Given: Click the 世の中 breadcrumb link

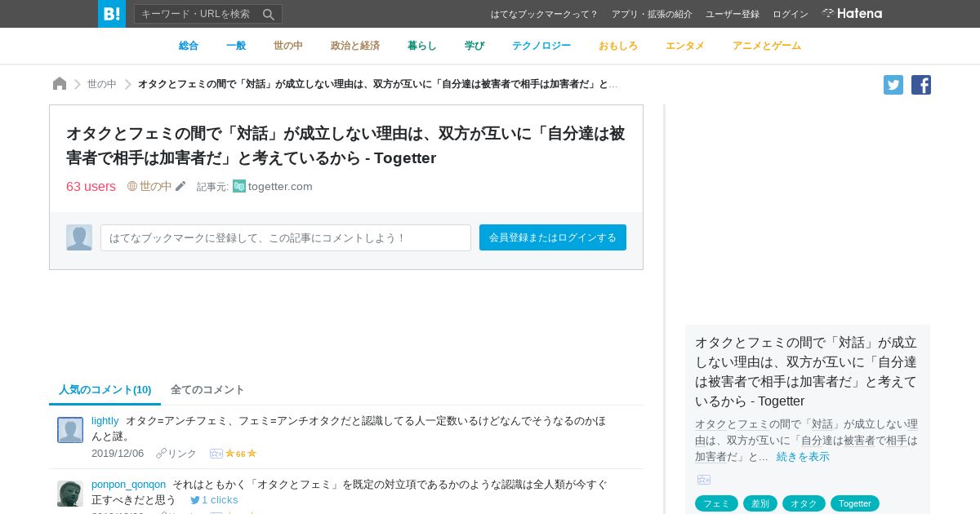Looking at the screenshot, I should [102, 84].
